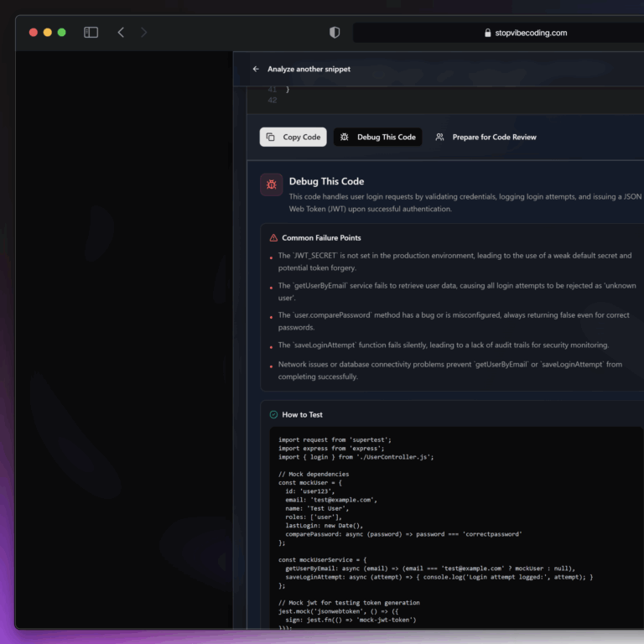Viewport: 644px width, 644px height.
Task: Click the How to Test title
Action: [x=302, y=415]
